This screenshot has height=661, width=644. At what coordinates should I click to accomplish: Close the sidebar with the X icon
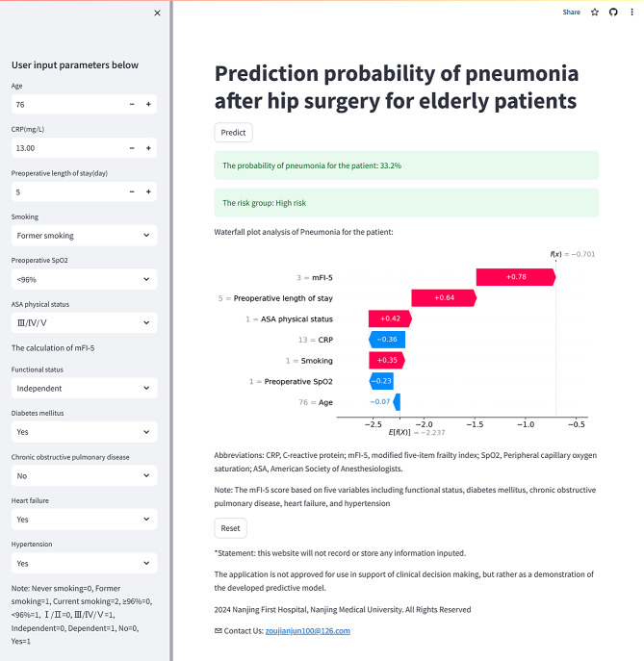pyautogui.click(x=157, y=13)
